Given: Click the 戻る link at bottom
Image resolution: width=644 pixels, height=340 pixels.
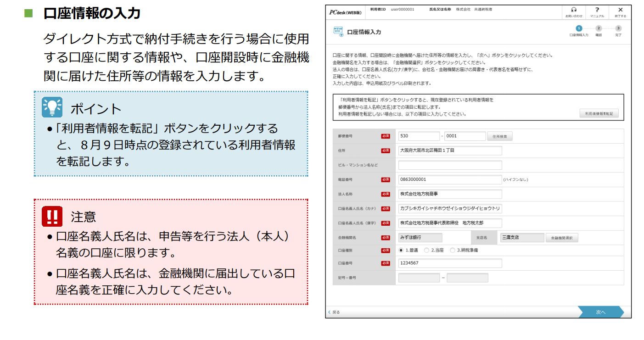Looking at the screenshot, I should [334, 312].
